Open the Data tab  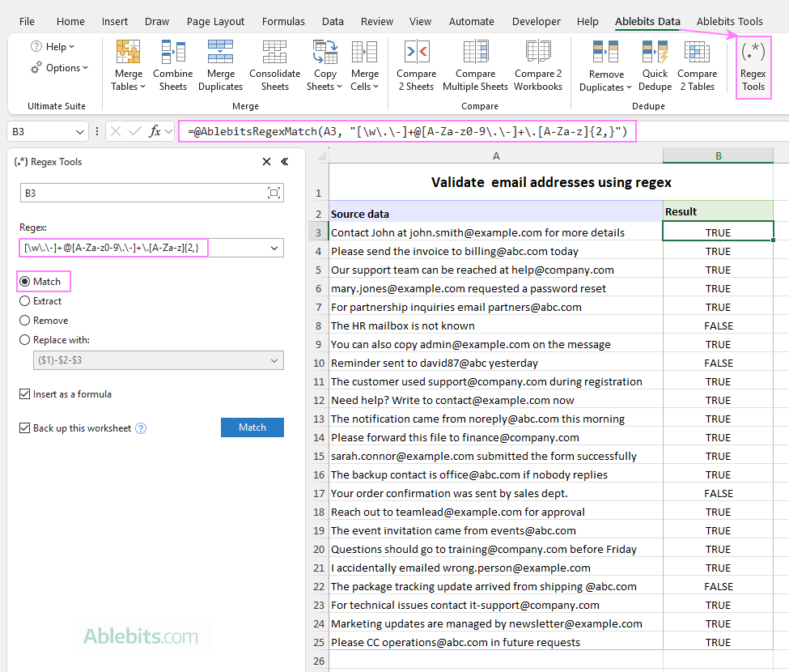333,22
